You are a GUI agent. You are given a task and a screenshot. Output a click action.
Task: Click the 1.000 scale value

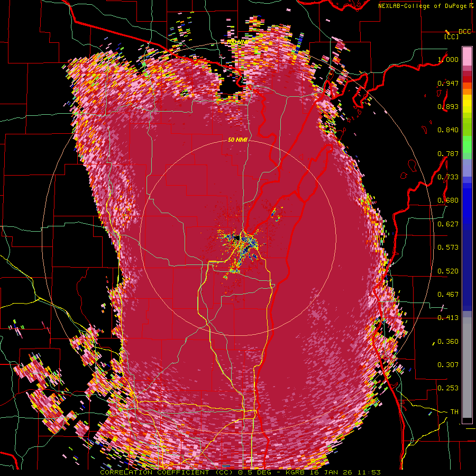click(x=448, y=59)
